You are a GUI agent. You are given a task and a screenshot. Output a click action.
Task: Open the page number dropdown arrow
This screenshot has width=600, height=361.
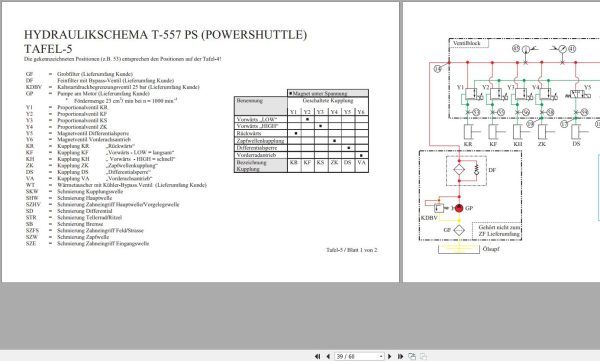[381, 356]
